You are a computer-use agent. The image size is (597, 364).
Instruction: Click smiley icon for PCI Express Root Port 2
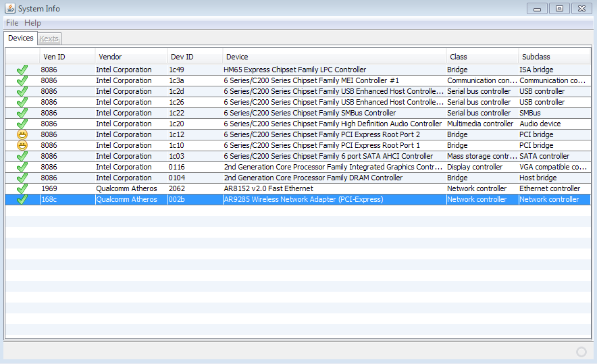(x=22, y=134)
